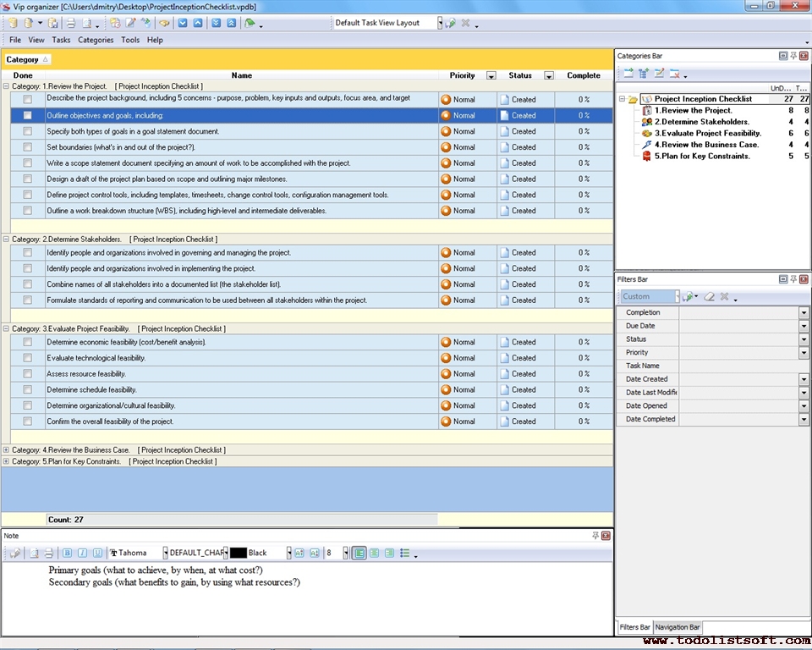
Task: Sort the task list by the Name column header
Action: 242,75
